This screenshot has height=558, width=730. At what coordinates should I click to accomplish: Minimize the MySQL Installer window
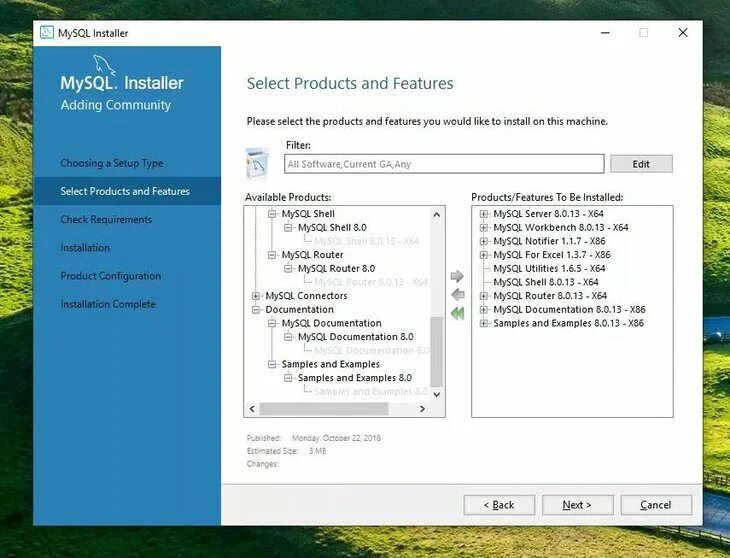pos(605,33)
